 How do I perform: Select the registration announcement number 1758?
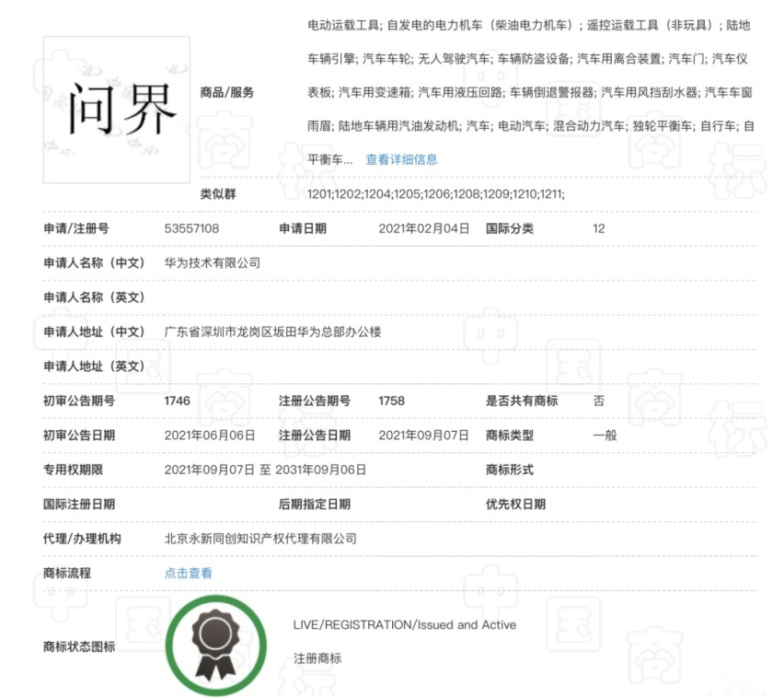tap(391, 401)
